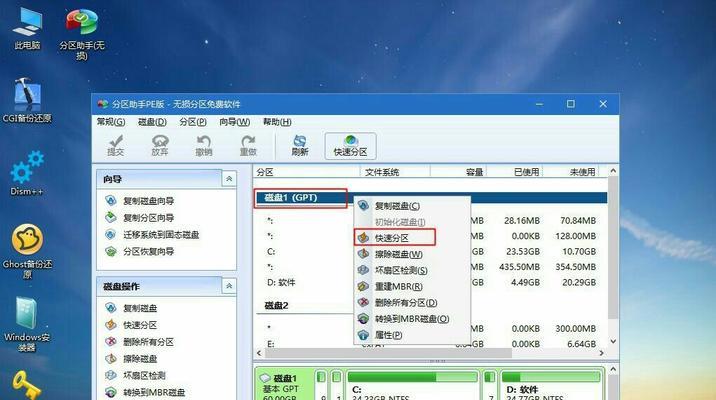Click horizontal scrollbar right arrow
Viewport: 716px width, 400px height.
[x=601, y=353]
